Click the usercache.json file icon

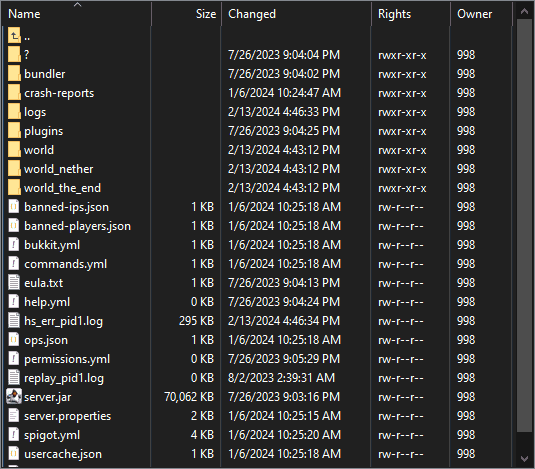click(14, 454)
